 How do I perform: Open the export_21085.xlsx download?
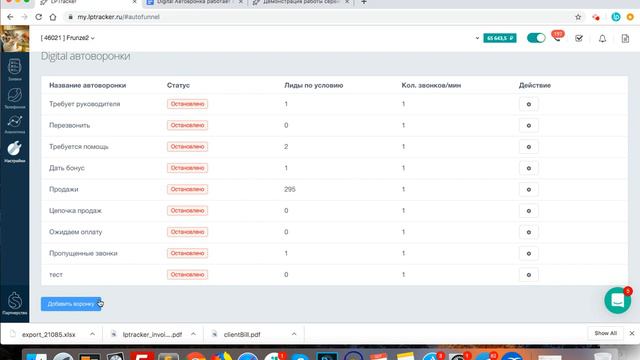(x=48, y=334)
